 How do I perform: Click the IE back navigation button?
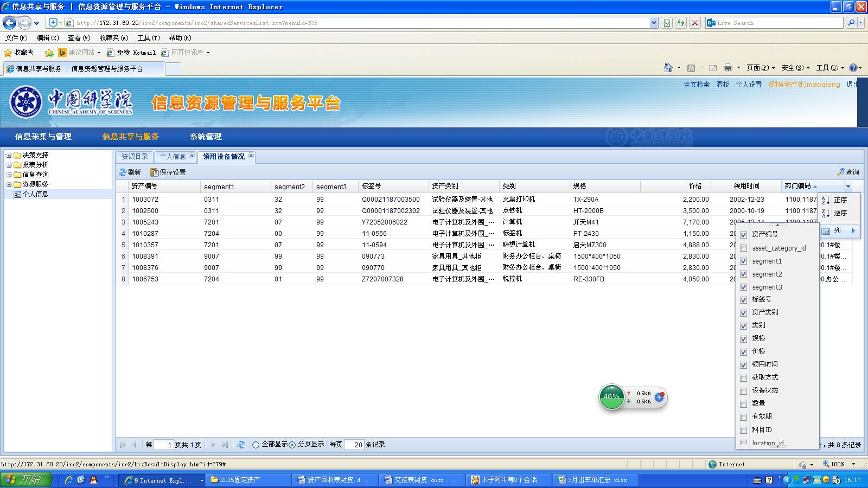[x=9, y=23]
